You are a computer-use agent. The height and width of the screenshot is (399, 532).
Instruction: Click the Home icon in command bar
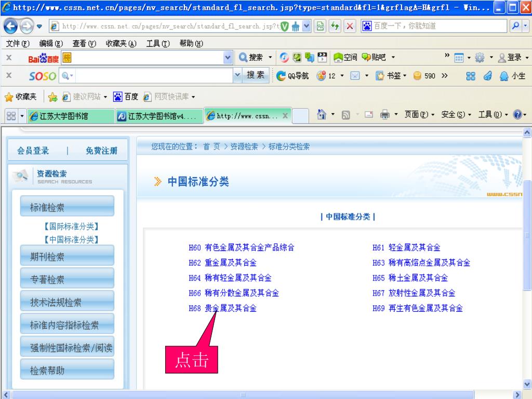(321, 114)
